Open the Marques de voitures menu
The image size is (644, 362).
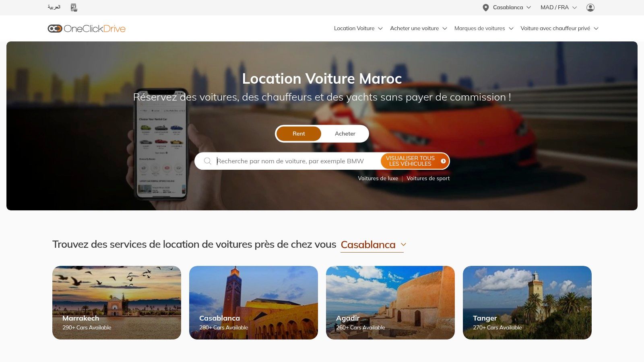coord(484,28)
